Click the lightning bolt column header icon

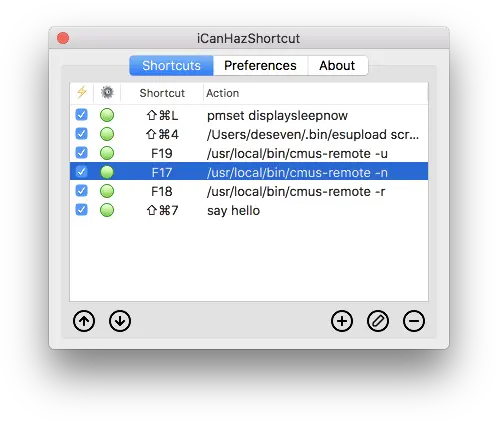coord(82,92)
